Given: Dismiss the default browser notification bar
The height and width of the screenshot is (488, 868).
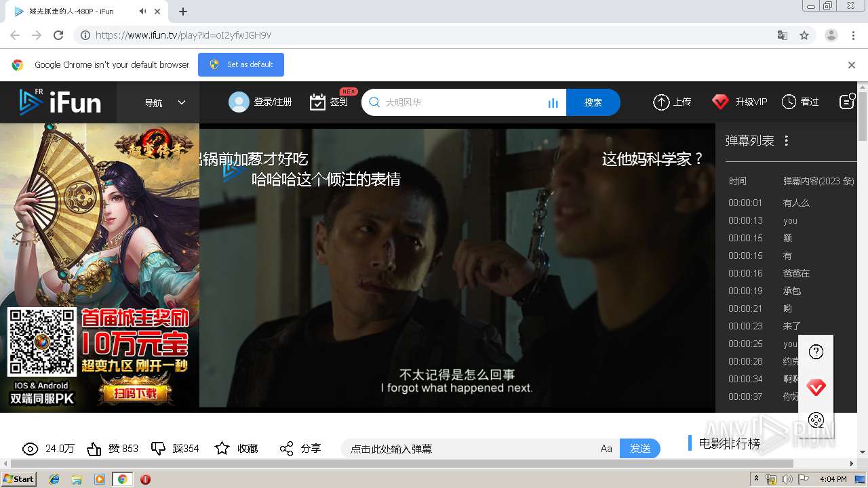Looking at the screenshot, I should point(852,65).
